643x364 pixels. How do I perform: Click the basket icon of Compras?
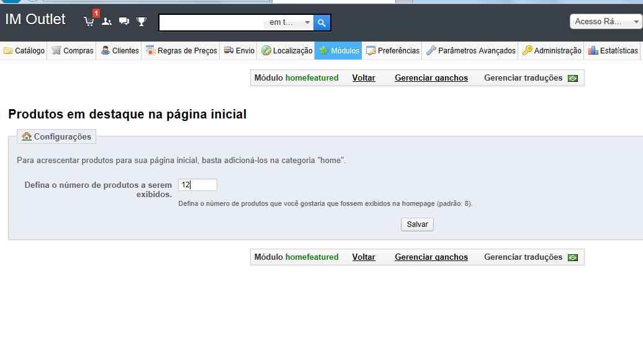(56, 50)
